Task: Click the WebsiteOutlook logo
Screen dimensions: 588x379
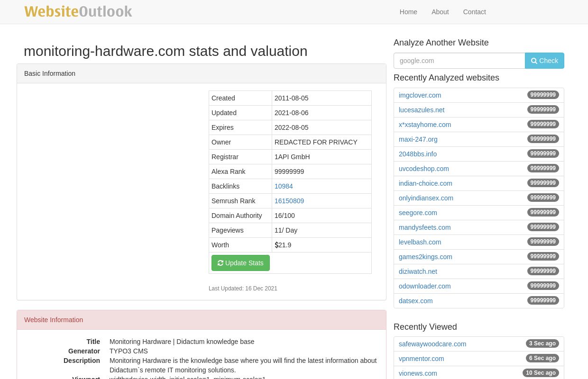Action: pyautogui.click(x=78, y=11)
